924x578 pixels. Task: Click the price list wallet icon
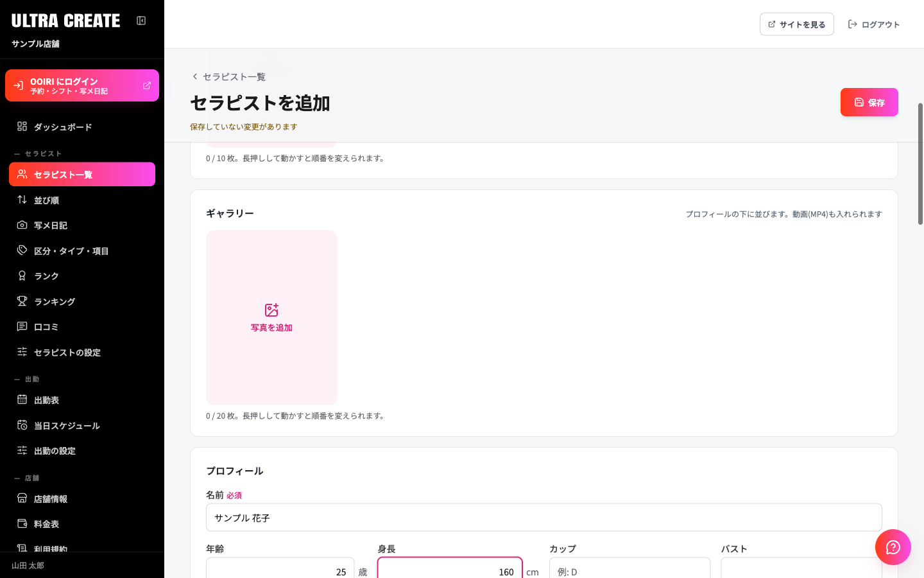(x=22, y=523)
